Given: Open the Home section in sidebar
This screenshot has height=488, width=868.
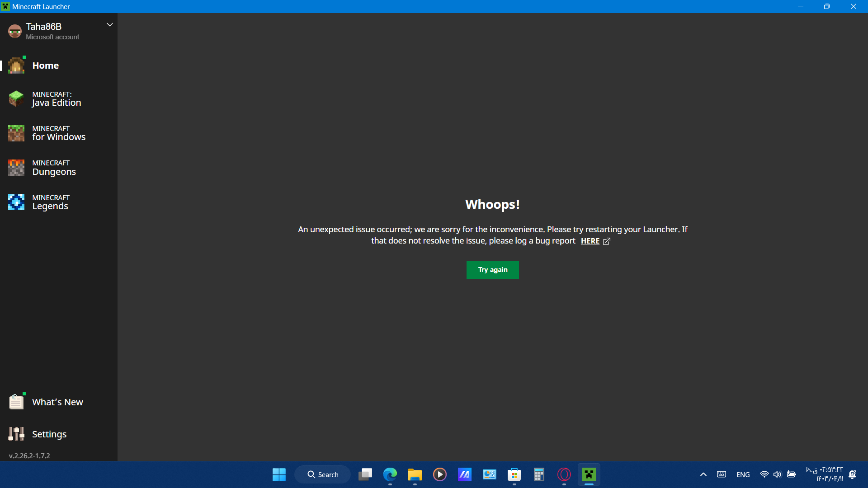Looking at the screenshot, I should tap(45, 66).
